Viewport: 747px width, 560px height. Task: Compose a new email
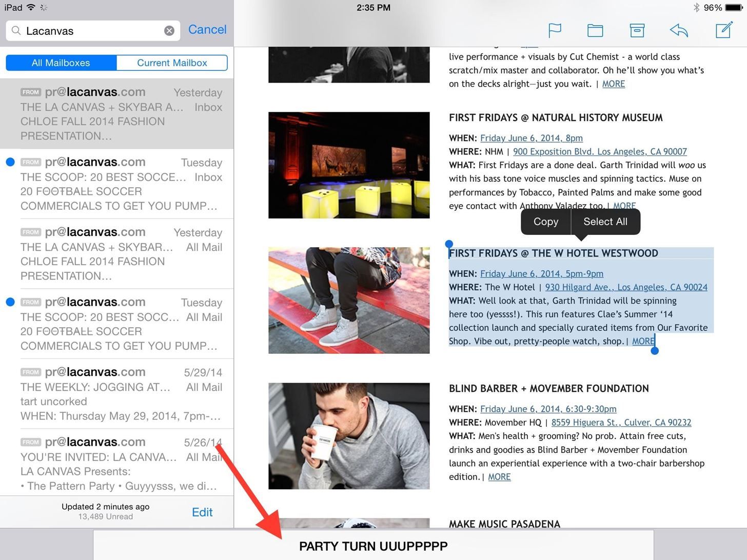pos(723,30)
